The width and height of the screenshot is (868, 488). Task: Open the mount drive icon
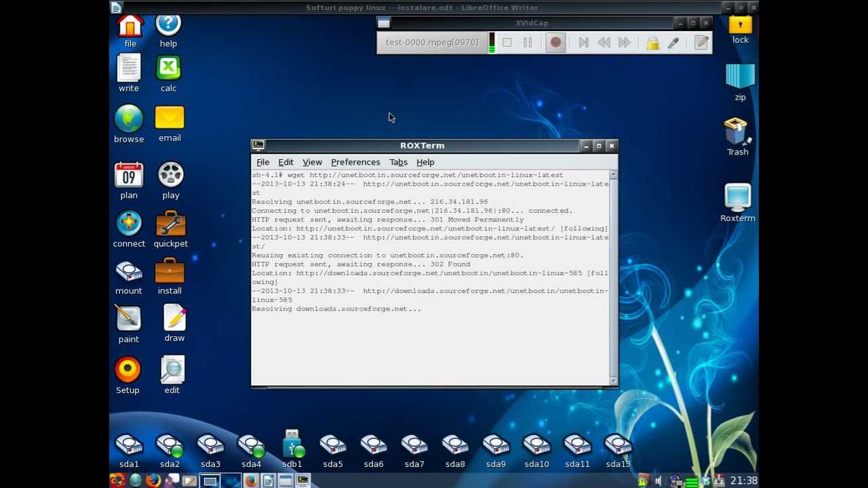129,277
